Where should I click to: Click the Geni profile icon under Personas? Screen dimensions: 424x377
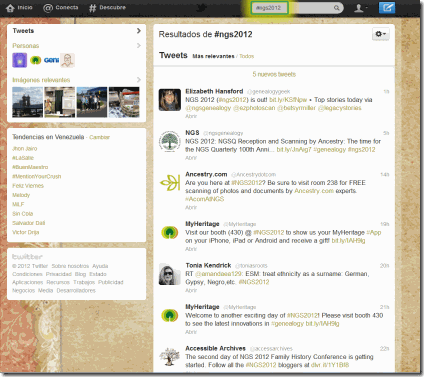pyautogui.click(x=51, y=60)
